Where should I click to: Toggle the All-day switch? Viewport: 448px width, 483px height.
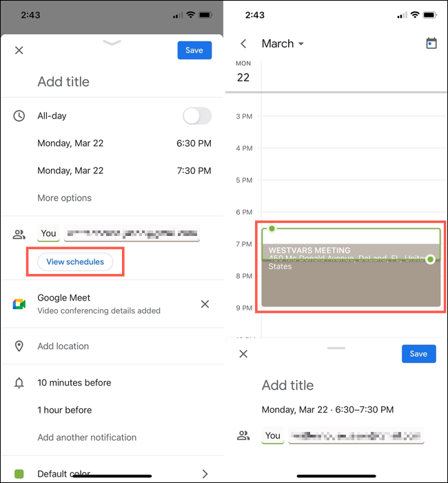click(x=197, y=116)
